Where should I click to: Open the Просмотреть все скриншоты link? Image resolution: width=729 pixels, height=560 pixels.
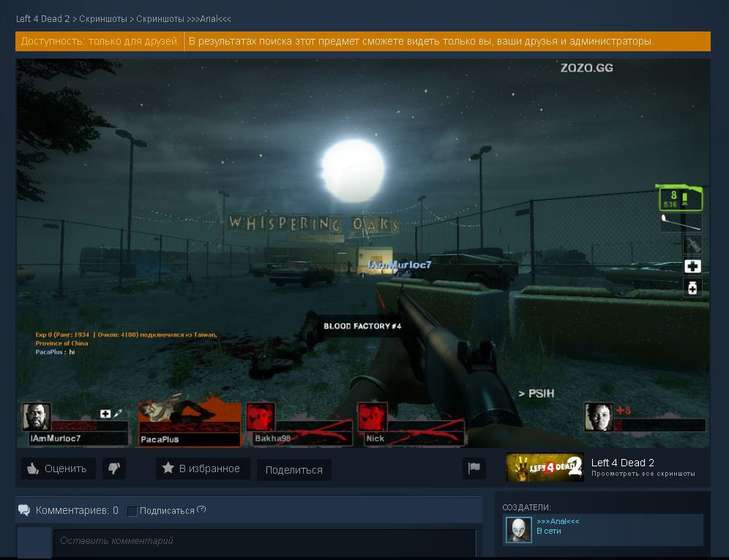click(x=643, y=474)
